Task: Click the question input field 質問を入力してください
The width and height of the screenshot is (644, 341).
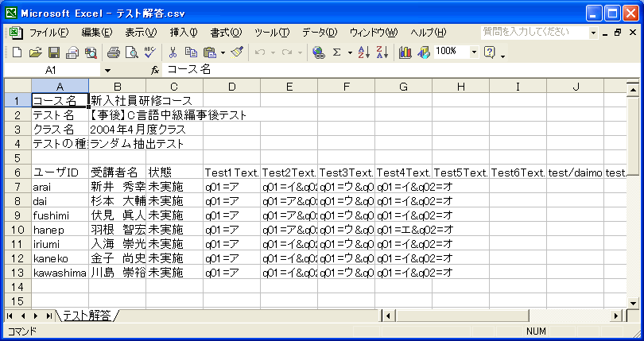Action: click(535, 33)
